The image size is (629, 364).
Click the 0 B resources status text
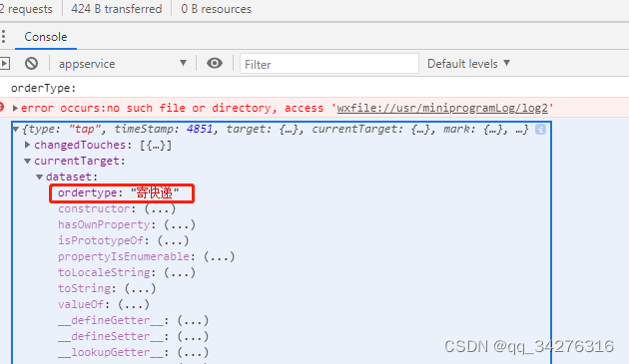coord(217,9)
